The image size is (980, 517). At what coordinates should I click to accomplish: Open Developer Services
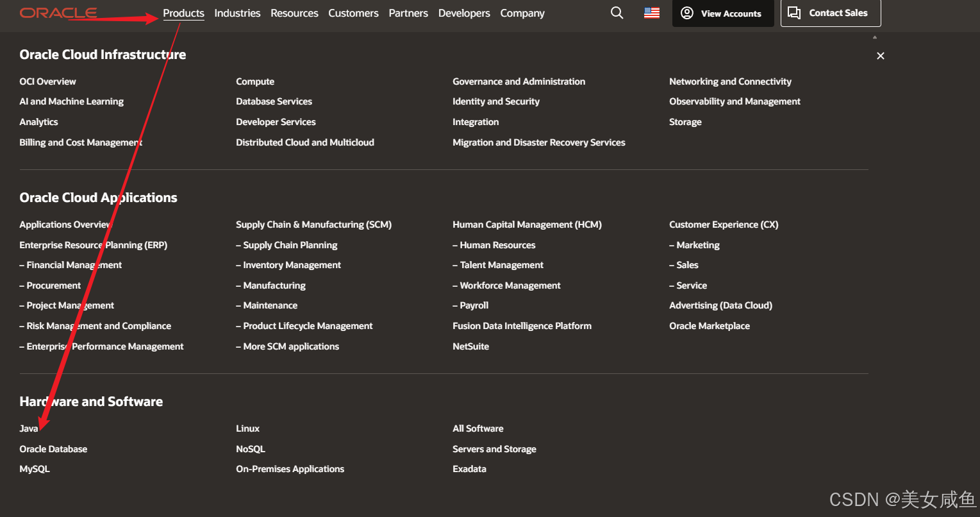click(276, 122)
